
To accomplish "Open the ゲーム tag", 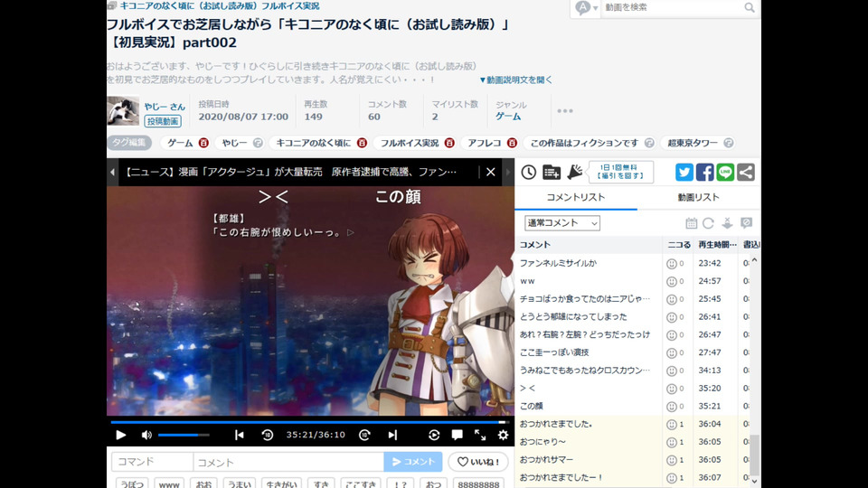I will tap(180, 143).
